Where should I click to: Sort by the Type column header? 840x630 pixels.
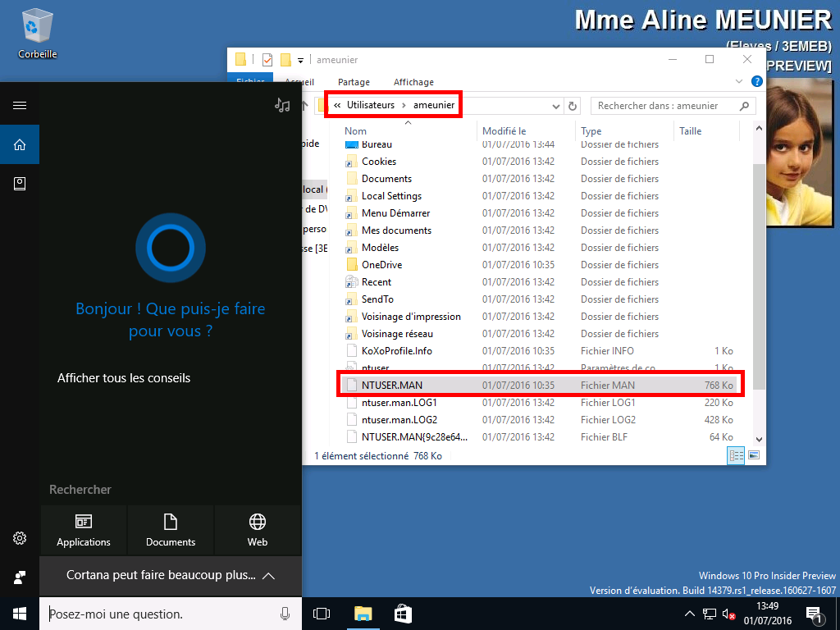[591, 131]
